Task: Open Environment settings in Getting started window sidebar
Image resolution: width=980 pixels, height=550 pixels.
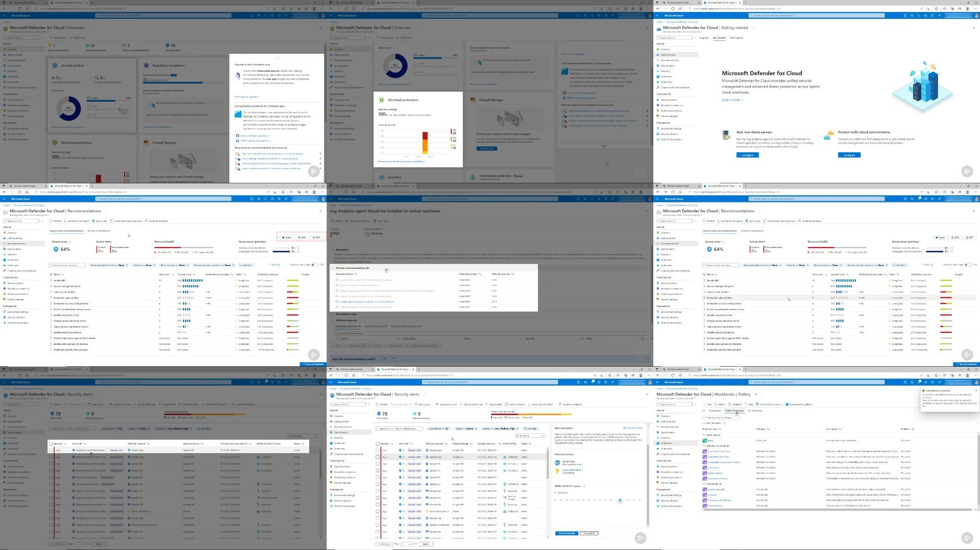Action: pos(670,128)
